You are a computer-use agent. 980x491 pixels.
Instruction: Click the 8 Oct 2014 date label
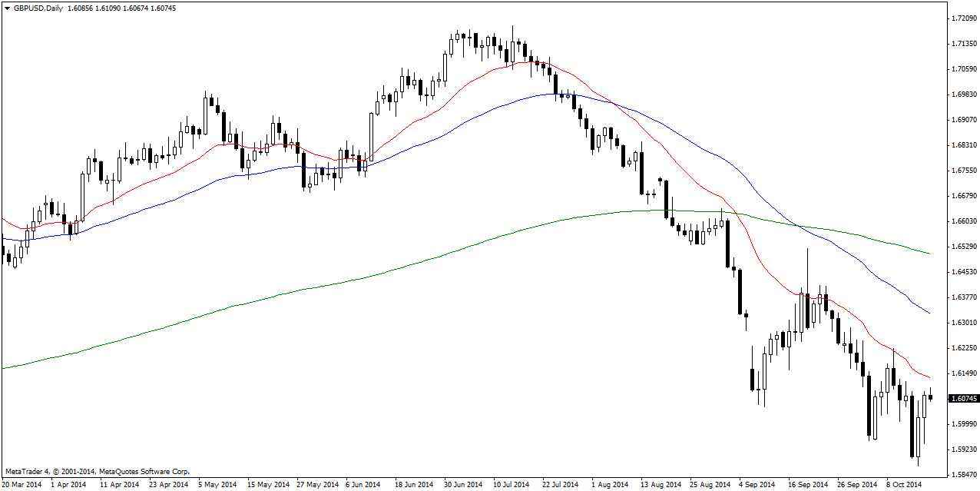pos(903,485)
